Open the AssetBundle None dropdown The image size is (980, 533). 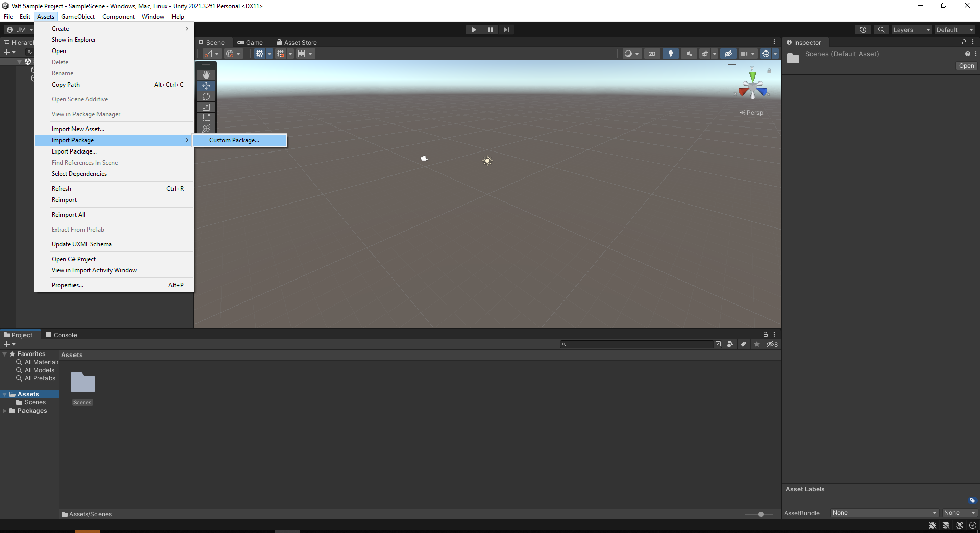click(x=884, y=513)
